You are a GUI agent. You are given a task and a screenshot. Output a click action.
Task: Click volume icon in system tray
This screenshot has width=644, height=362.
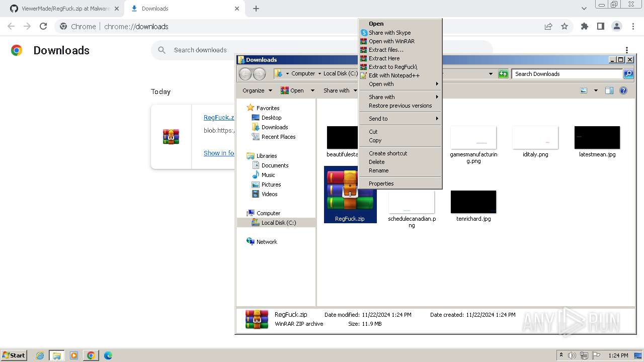(x=572, y=355)
